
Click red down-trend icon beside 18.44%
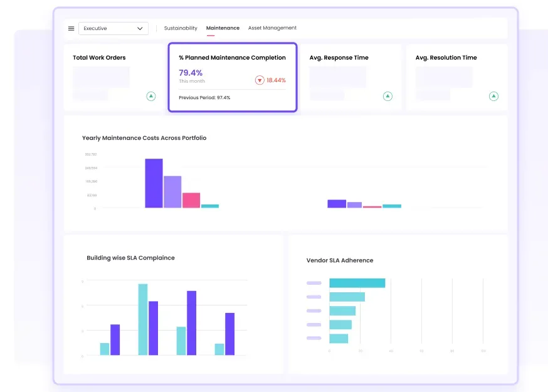(260, 80)
